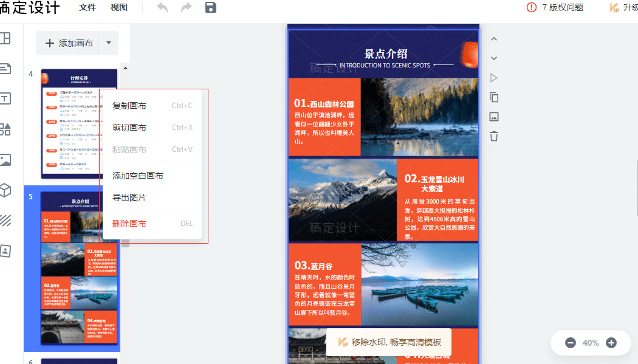Save the design with floppy disk icon
The height and width of the screenshot is (364, 638).
tap(210, 7)
